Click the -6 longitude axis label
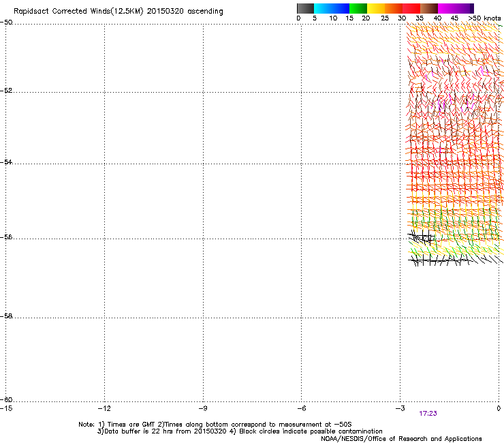Screen dimensions: 504x443 click(x=301, y=408)
